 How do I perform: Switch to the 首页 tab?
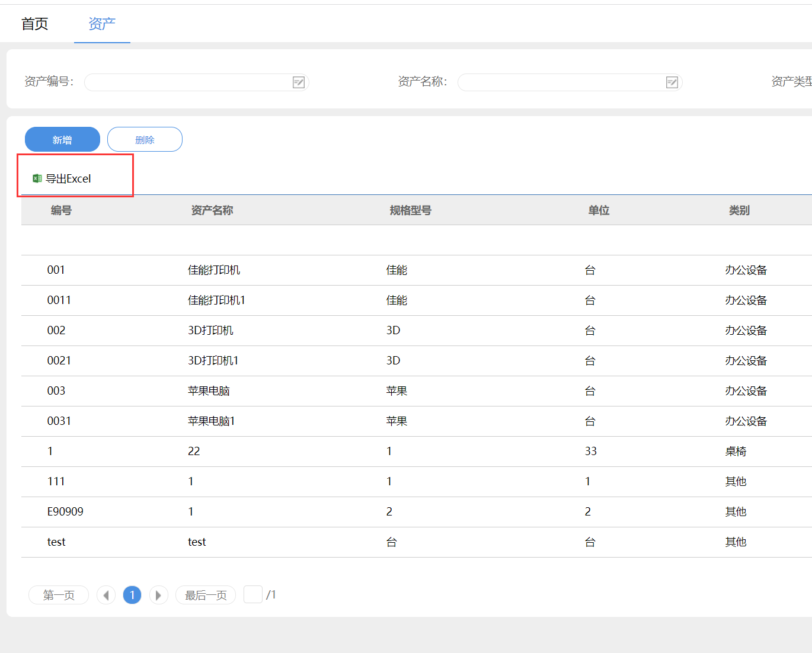pyautogui.click(x=35, y=24)
